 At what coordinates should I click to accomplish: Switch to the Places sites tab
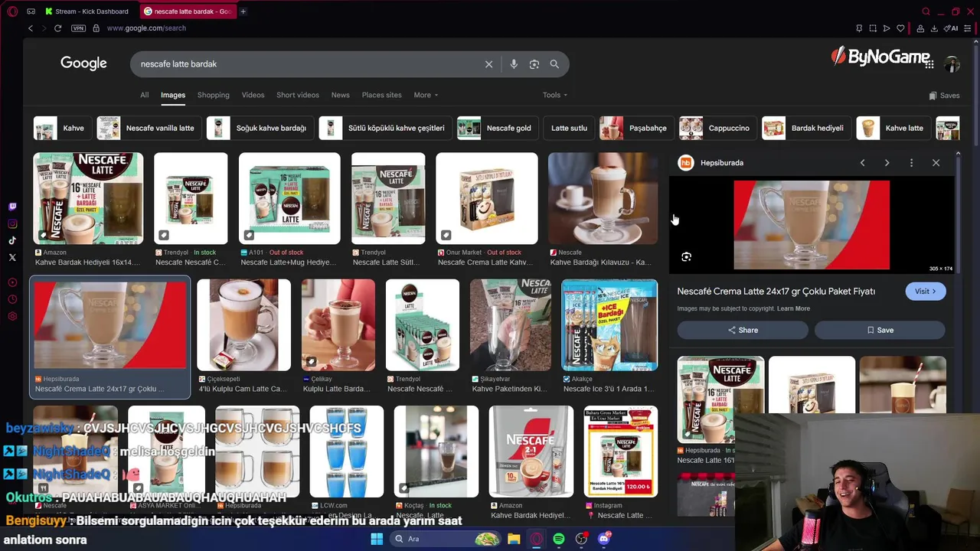382,95
